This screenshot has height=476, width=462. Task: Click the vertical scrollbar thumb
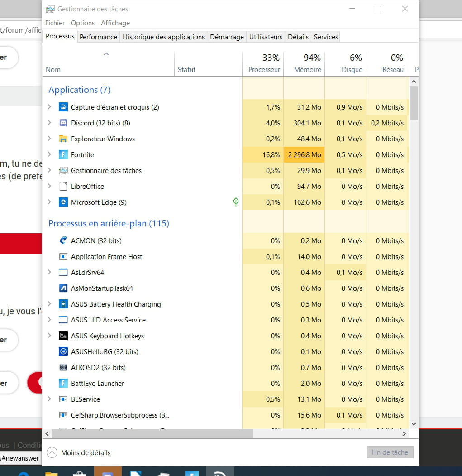(x=414, y=103)
